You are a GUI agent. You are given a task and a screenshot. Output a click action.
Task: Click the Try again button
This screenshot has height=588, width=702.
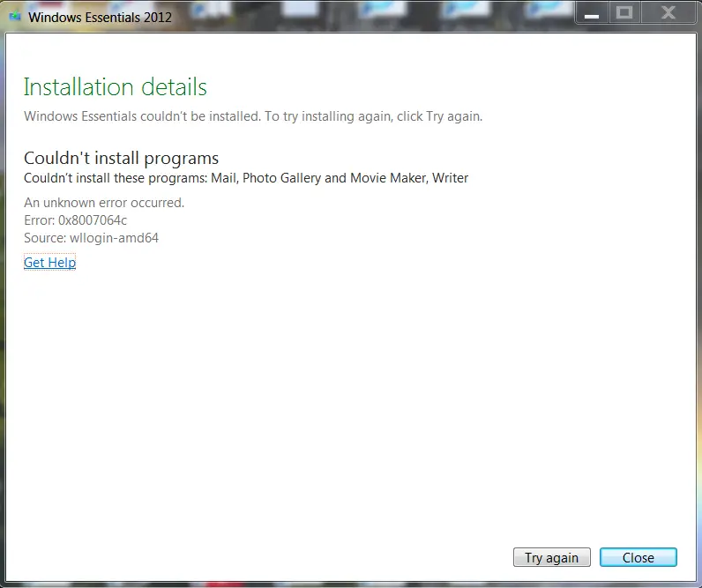point(551,557)
